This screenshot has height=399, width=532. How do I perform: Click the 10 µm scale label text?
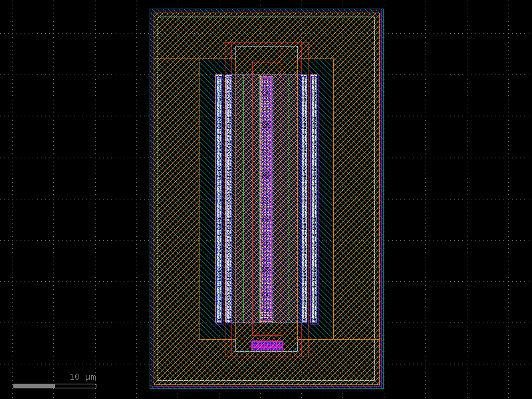pos(82,378)
